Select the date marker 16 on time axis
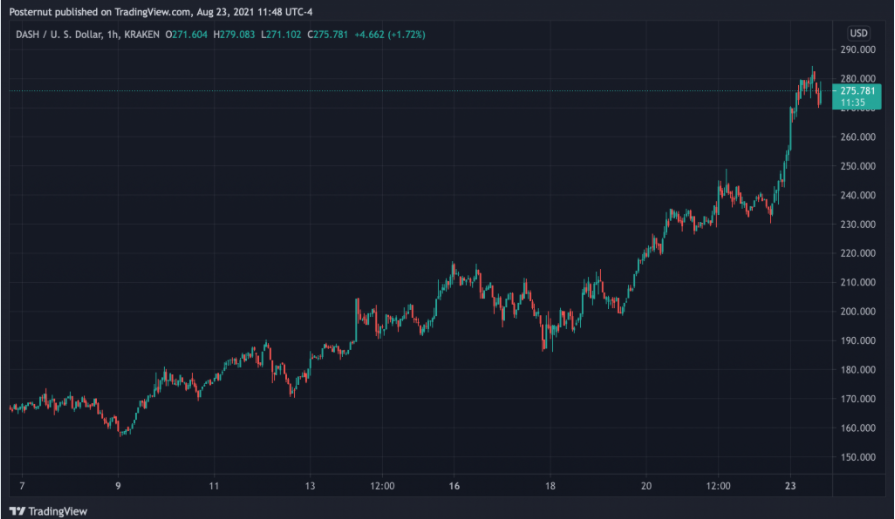This screenshot has height=519, width=895. (x=454, y=486)
